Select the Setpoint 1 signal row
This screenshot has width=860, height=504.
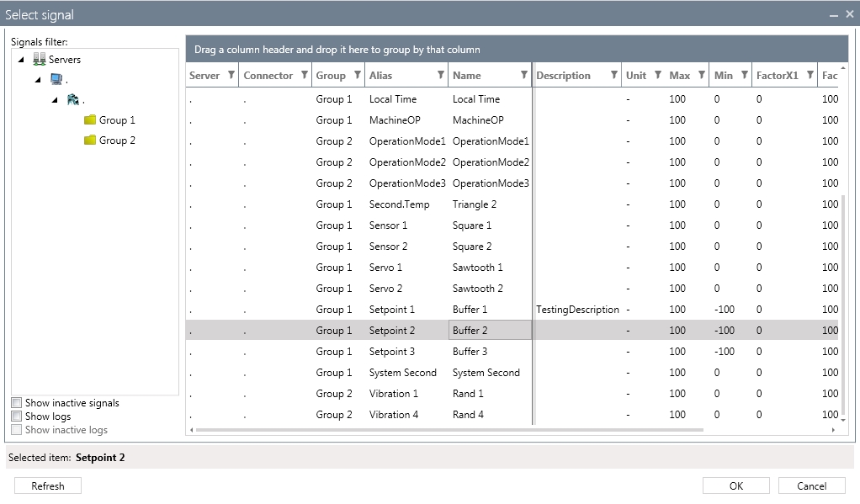391,310
